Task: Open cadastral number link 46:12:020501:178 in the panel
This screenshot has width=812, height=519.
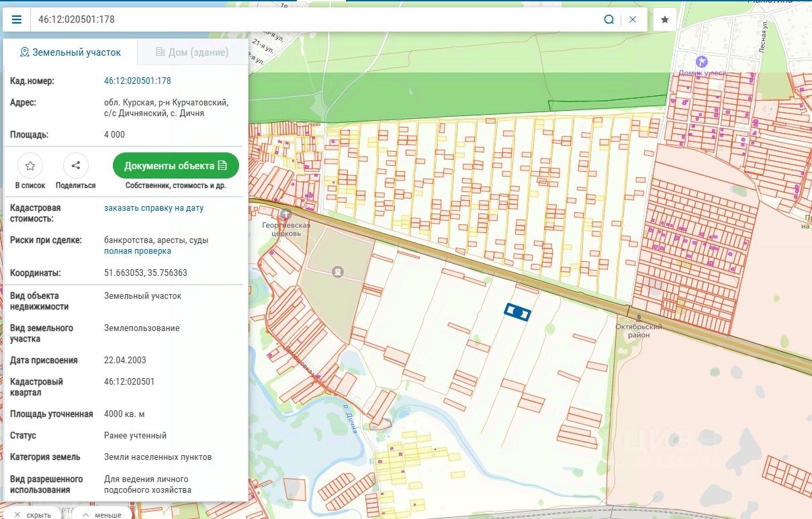Action: coord(138,81)
